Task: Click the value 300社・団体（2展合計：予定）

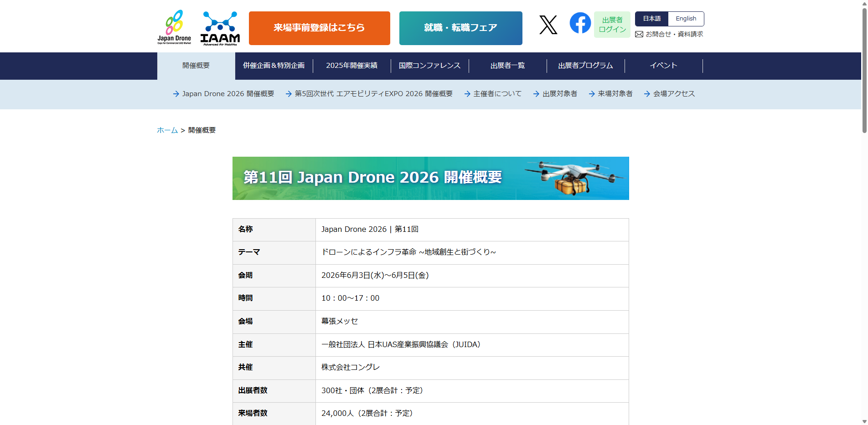Action: point(372,390)
